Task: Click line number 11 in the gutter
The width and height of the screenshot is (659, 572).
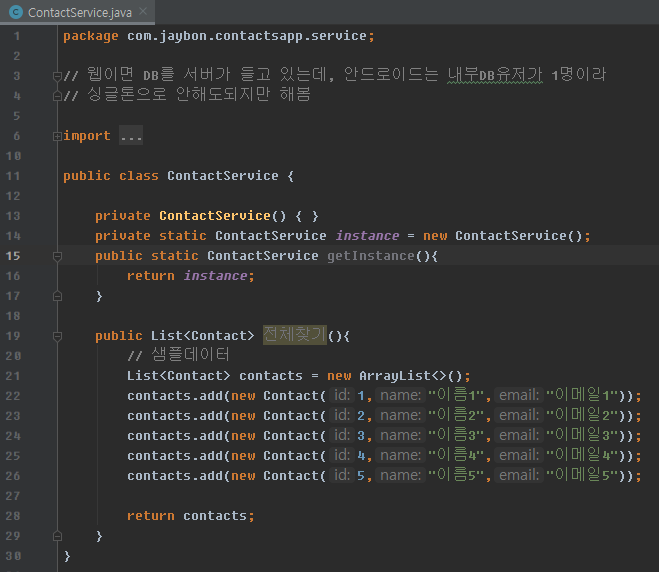Action: click(13, 176)
